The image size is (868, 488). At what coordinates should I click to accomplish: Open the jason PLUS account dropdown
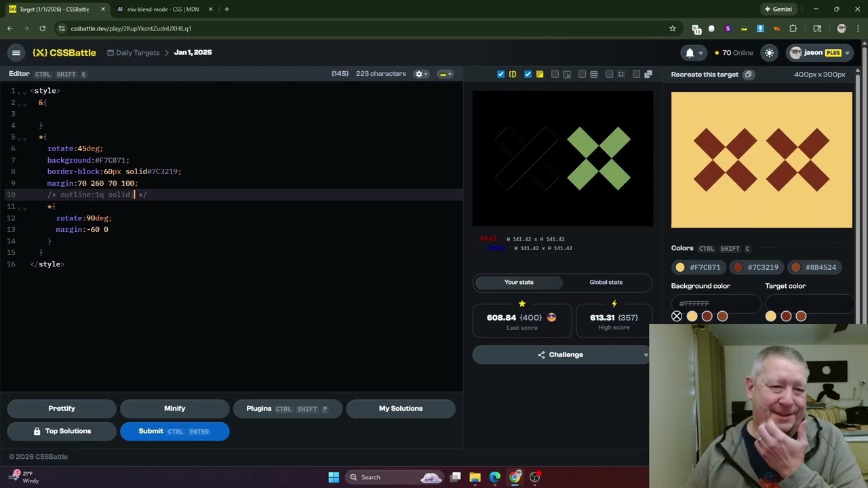820,53
